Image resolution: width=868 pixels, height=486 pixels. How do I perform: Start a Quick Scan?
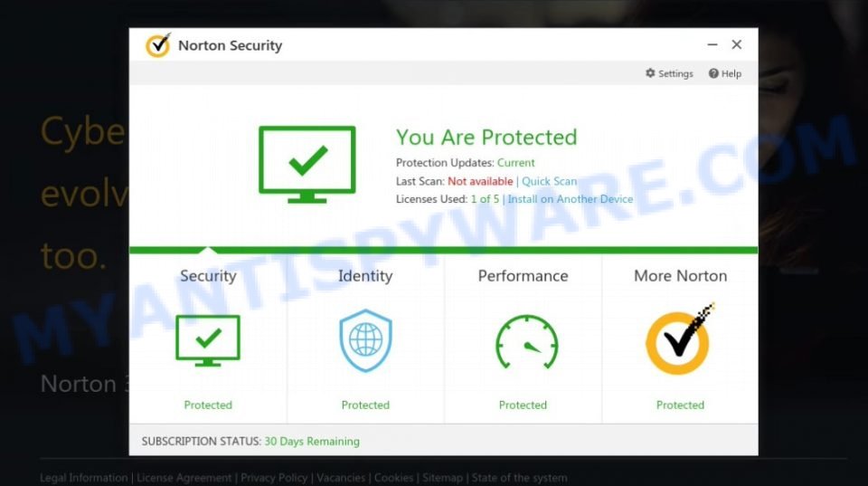tap(549, 181)
